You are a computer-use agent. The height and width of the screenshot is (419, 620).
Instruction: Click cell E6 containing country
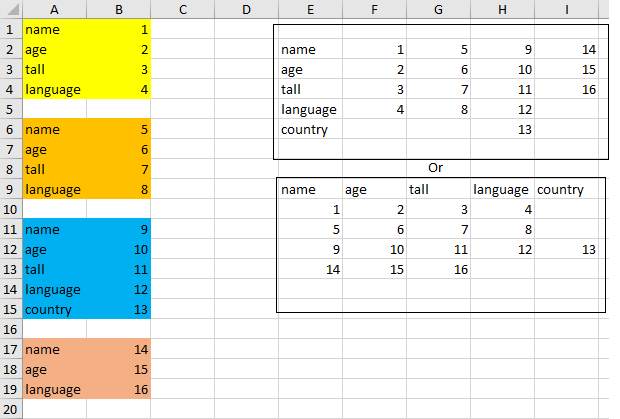coord(309,130)
